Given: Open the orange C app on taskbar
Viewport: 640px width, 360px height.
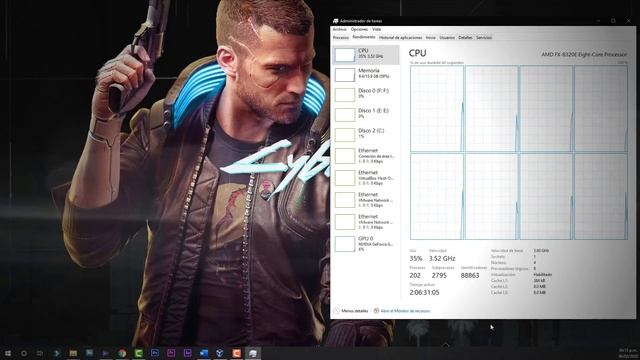Looking at the screenshot, I should 236,353.
